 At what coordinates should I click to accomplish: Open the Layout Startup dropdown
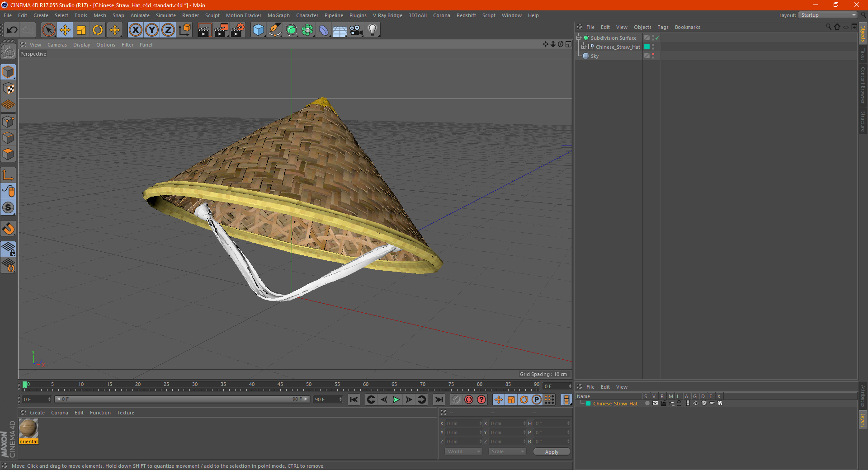828,15
